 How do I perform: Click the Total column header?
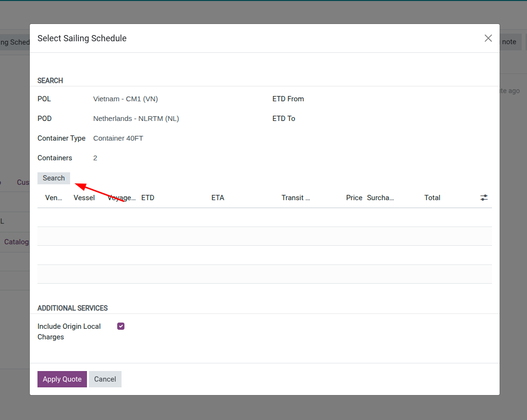click(x=432, y=197)
